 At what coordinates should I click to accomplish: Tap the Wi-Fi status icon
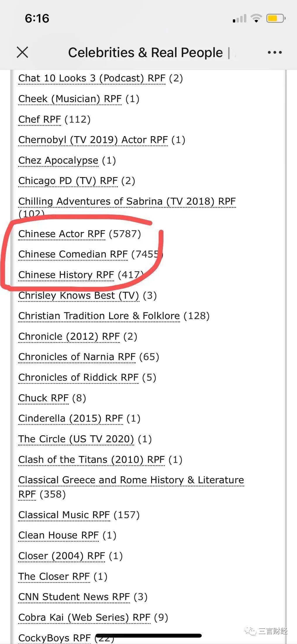[256, 18]
